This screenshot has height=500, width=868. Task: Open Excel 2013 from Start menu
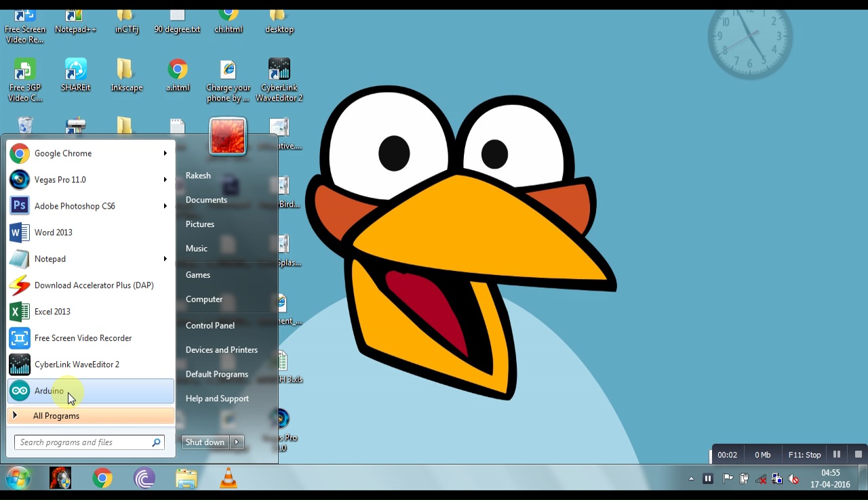(91, 312)
